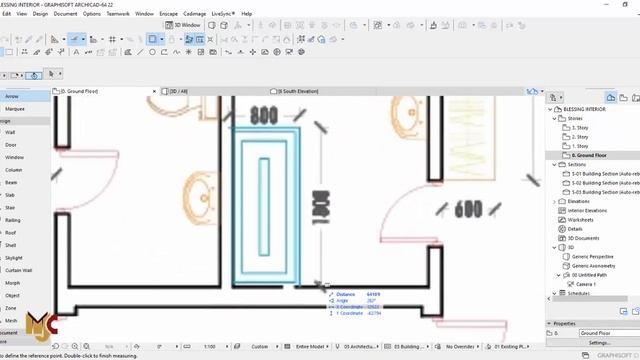Open Generic Perspective in Navigator
640x360 pixels.
tap(592, 257)
